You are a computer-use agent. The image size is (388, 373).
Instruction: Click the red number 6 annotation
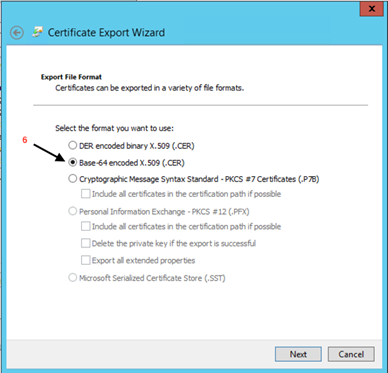pyautogui.click(x=25, y=140)
